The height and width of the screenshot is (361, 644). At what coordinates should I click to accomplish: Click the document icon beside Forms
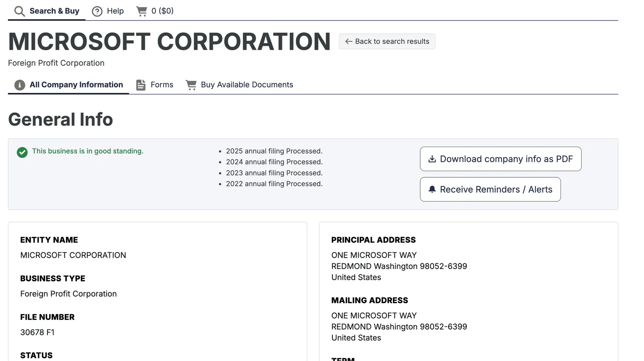(140, 85)
